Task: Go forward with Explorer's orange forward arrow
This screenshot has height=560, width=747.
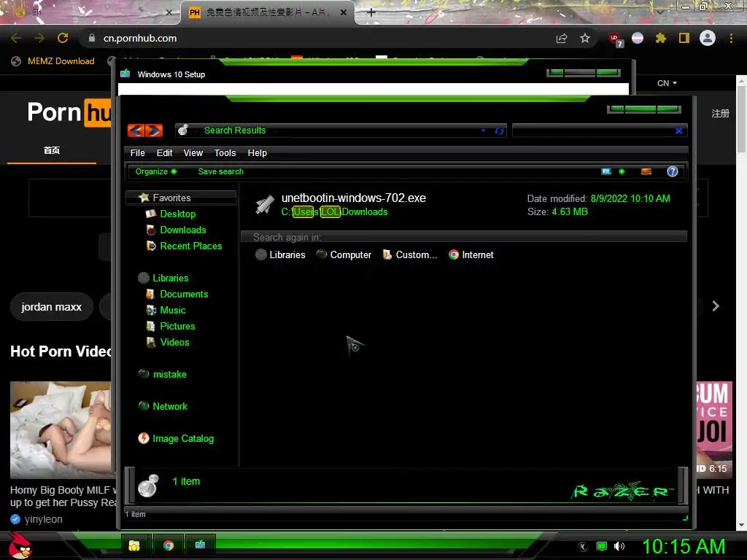Action: tap(154, 131)
